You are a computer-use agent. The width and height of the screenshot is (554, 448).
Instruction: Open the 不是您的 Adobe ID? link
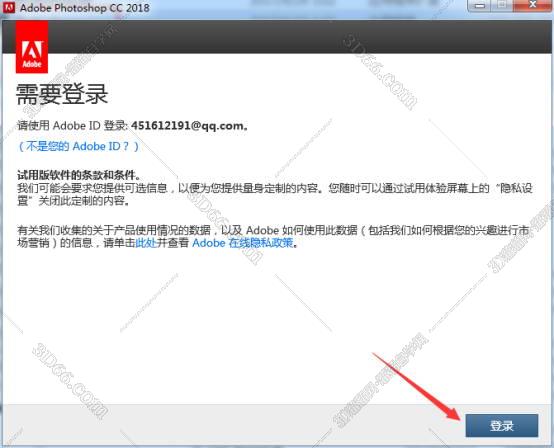click(78, 146)
